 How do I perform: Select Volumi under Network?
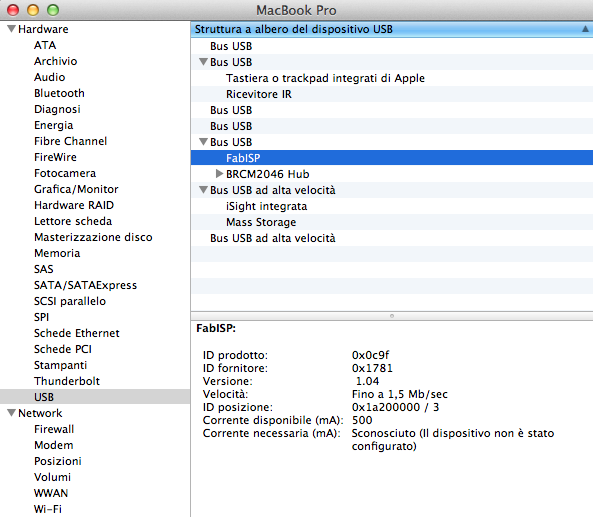pos(52,477)
